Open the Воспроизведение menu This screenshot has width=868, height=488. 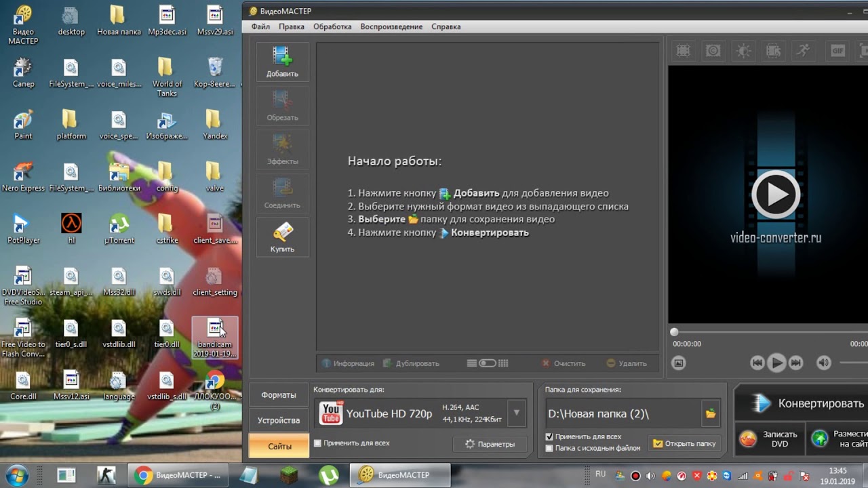391,26
